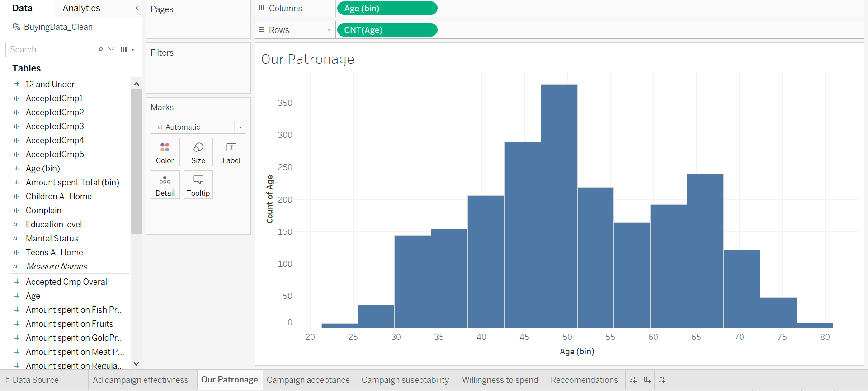Switch to the Data pane tab
868x391 pixels.
click(22, 8)
